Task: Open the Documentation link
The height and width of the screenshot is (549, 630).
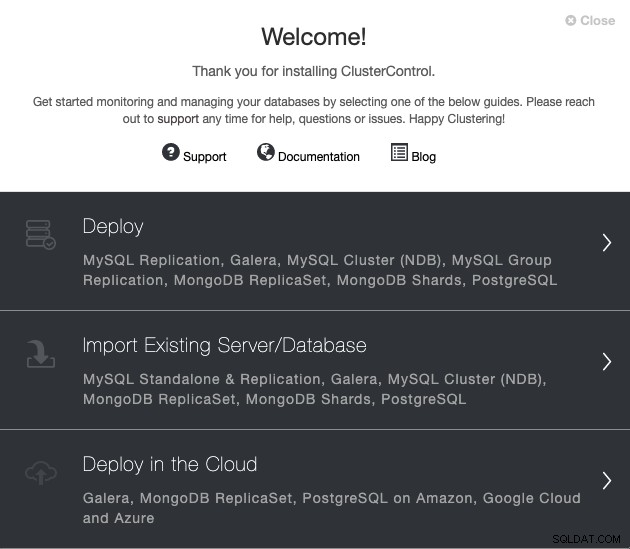Action: [319, 156]
